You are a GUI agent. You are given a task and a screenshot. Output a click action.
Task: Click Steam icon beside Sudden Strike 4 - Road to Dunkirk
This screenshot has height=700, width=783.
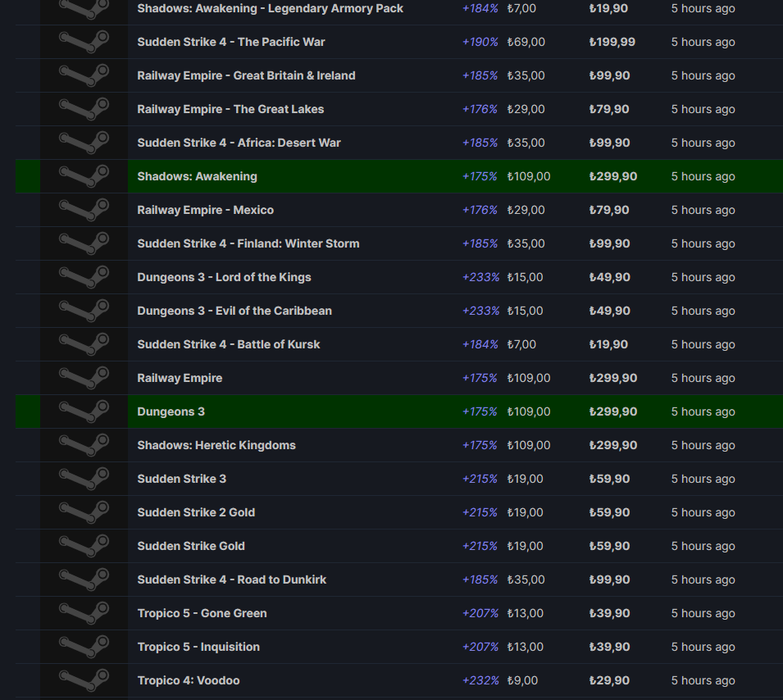[84, 580]
